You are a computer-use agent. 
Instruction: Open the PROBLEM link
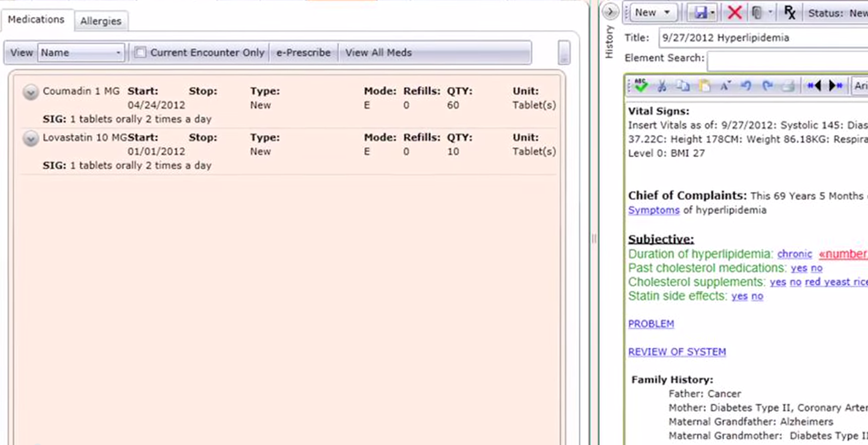(x=651, y=324)
